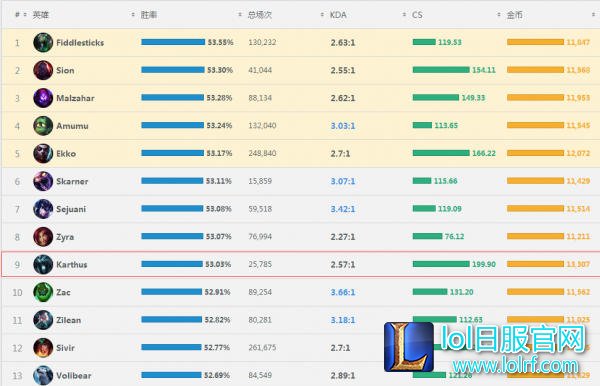Screen dimensions: 600x386
Task: Sort by the 金币 column header
Action: click(514, 15)
